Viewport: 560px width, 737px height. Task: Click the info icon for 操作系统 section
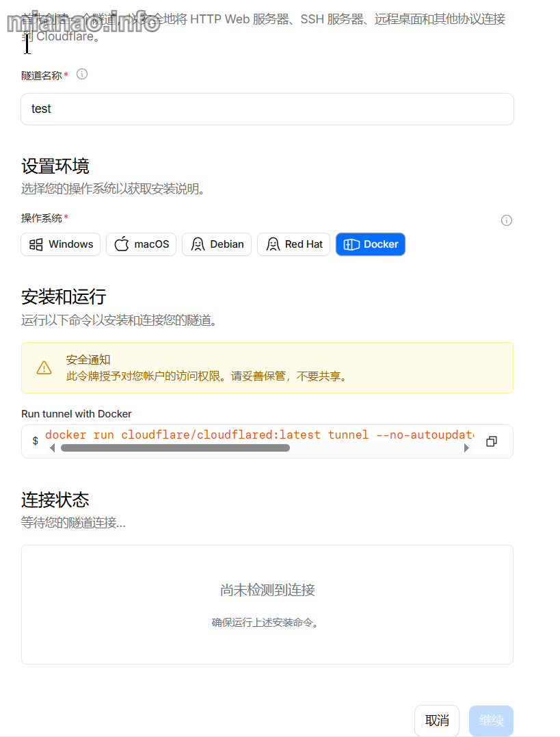point(506,220)
